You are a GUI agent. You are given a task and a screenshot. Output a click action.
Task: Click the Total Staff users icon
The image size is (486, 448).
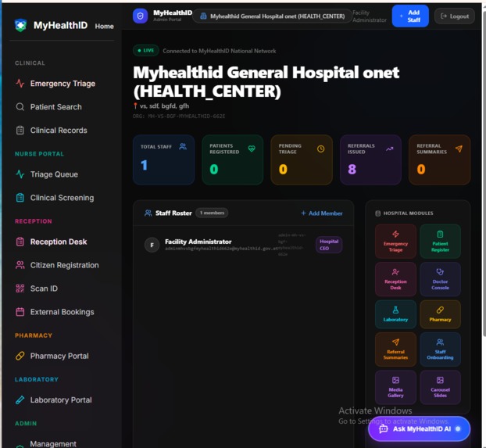click(183, 146)
